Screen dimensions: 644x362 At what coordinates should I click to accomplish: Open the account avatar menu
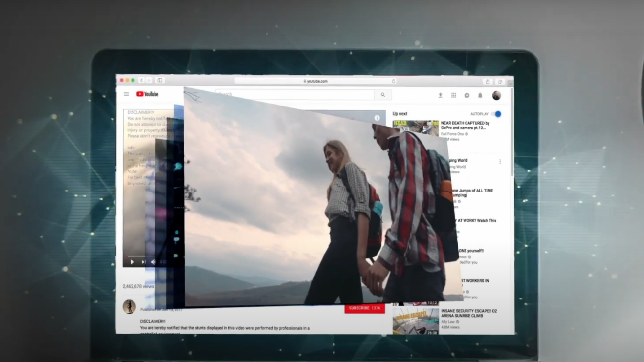(496, 95)
